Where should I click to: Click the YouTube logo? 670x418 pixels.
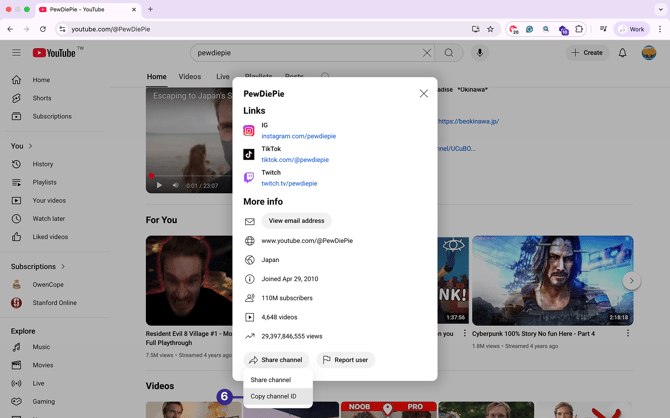(54, 53)
